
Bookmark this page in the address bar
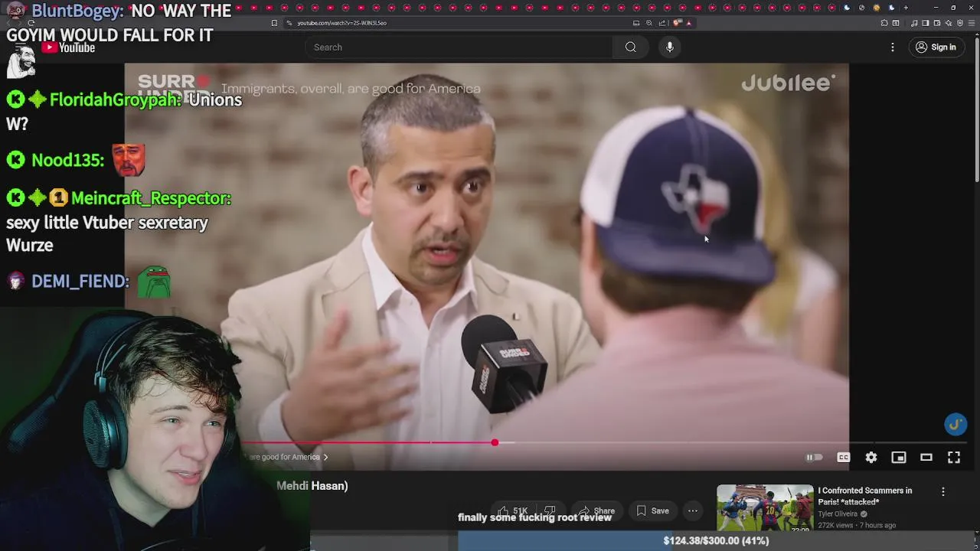coord(274,23)
